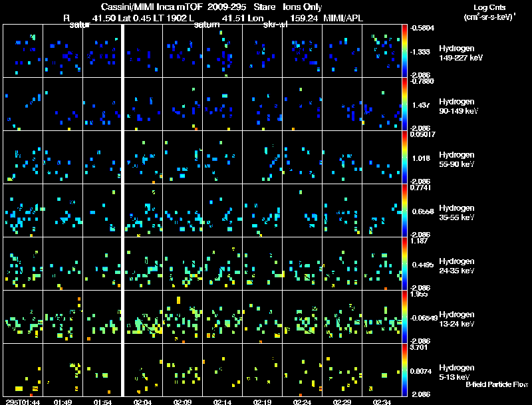Select the color bar for 149-227 keV row
The width and height of the screenshot is (532, 405).
coord(404,51)
